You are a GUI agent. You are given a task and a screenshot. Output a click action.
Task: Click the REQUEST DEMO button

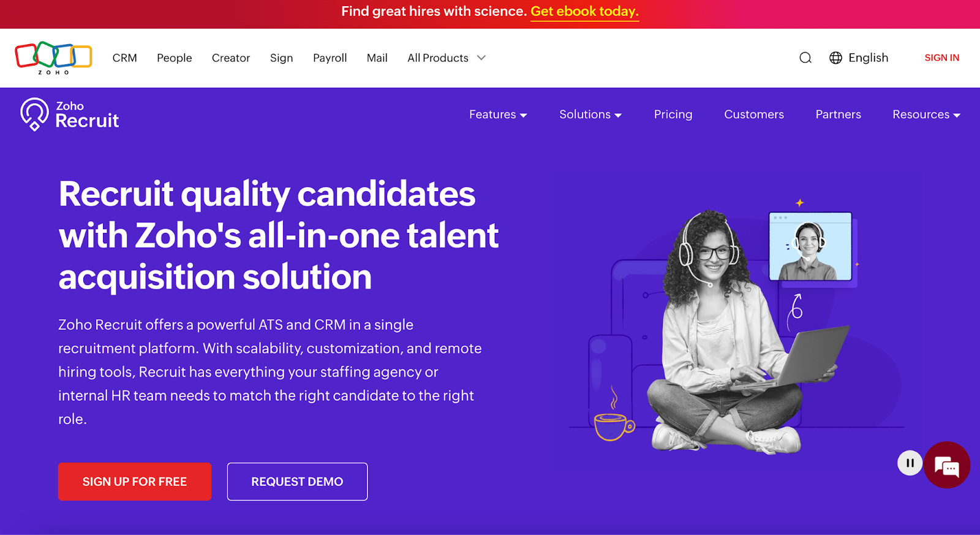pyautogui.click(x=296, y=482)
